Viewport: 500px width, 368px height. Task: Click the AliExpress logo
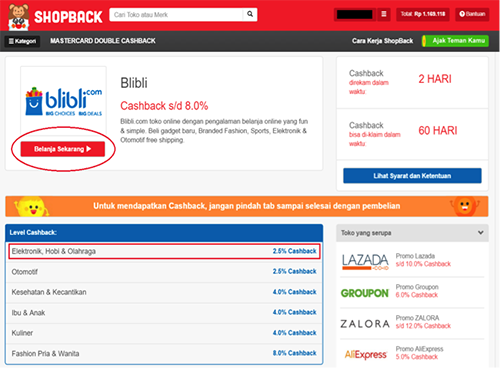point(366,355)
